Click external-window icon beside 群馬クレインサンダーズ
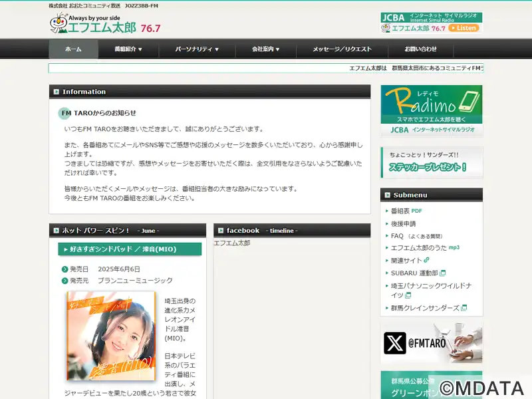 (464, 308)
